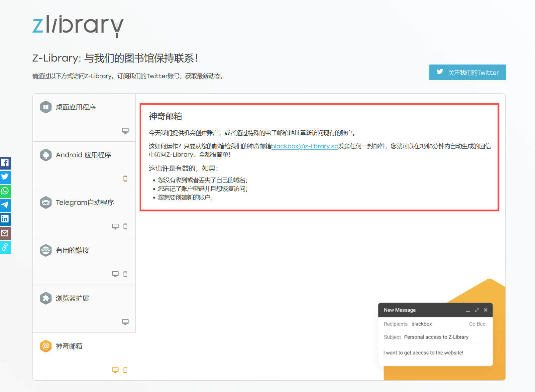The height and width of the screenshot is (392, 535).
Task: Click the monitor icon under 桌面应用程序
Action: pos(125,131)
